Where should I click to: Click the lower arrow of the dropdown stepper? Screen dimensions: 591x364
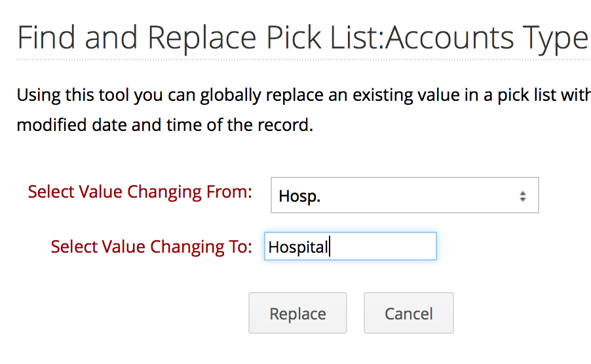(522, 199)
